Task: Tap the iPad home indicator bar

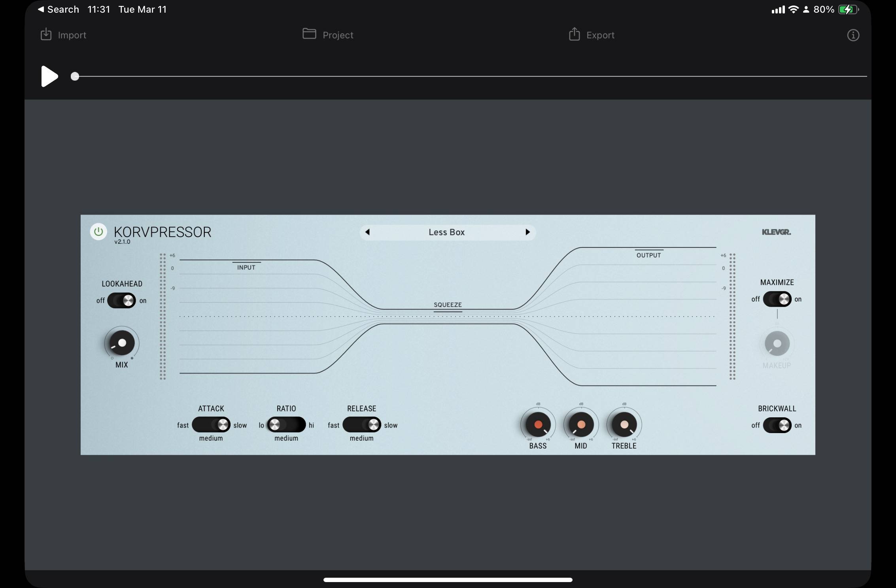Action: (x=448, y=580)
